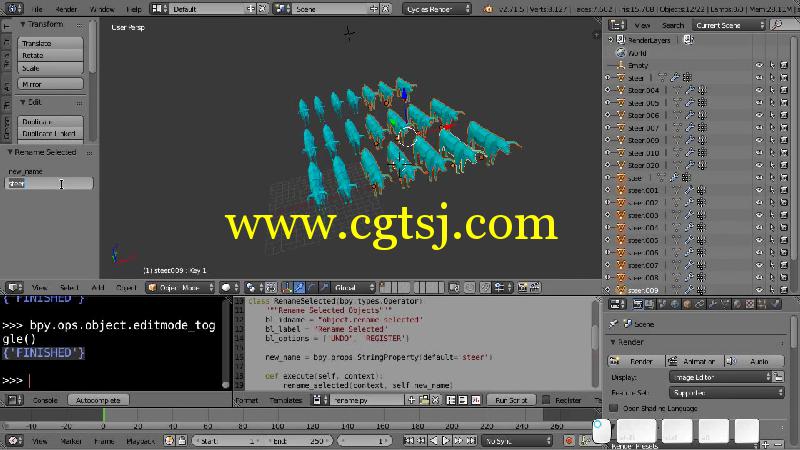
Task: Toggle selectable arrow for Steer.020
Action: click(x=772, y=165)
